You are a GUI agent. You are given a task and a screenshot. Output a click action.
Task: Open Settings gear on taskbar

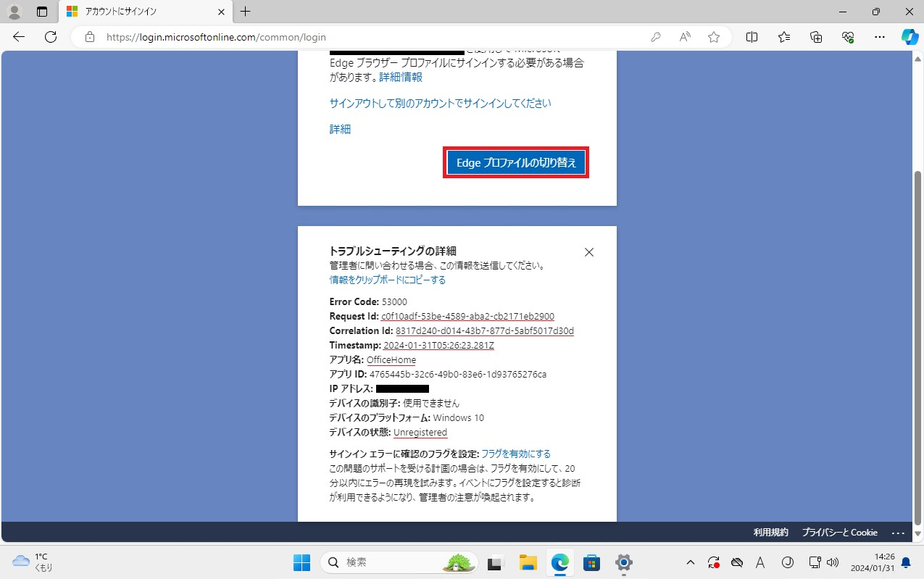tap(623, 562)
